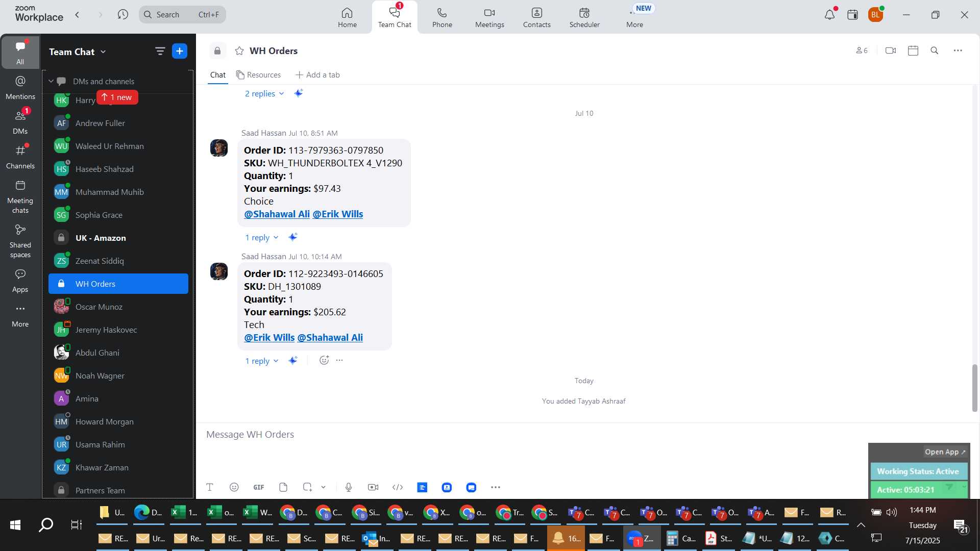Open more composer options ellipsis
The width and height of the screenshot is (980, 551).
pyautogui.click(x=496, y=487)
